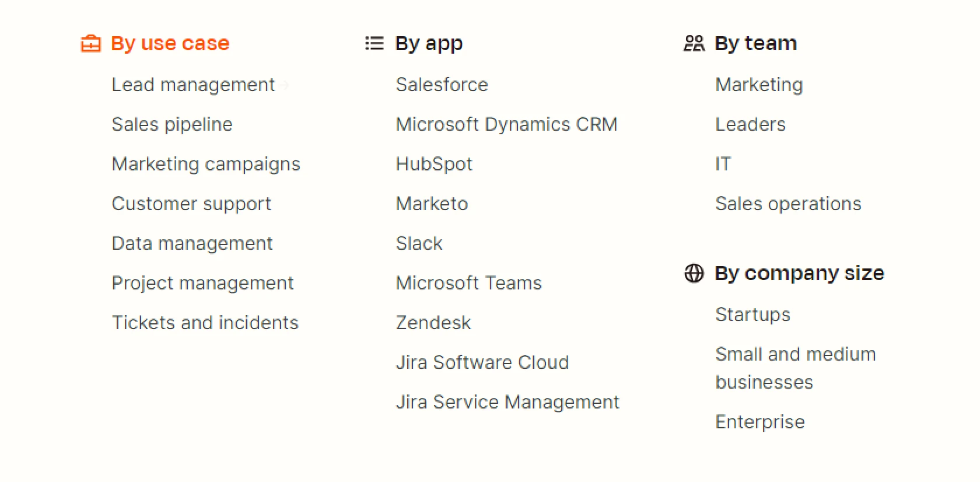Open the By app category

click(x=429, y=43)
